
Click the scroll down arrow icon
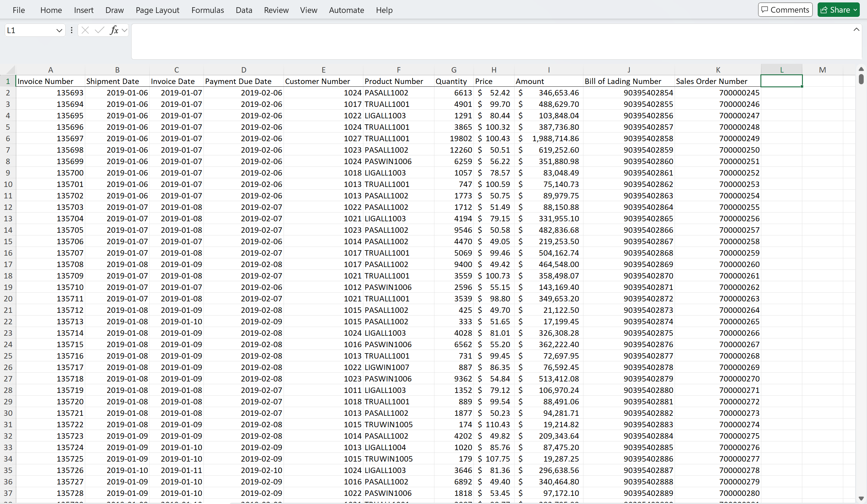[x=861, y=498]
